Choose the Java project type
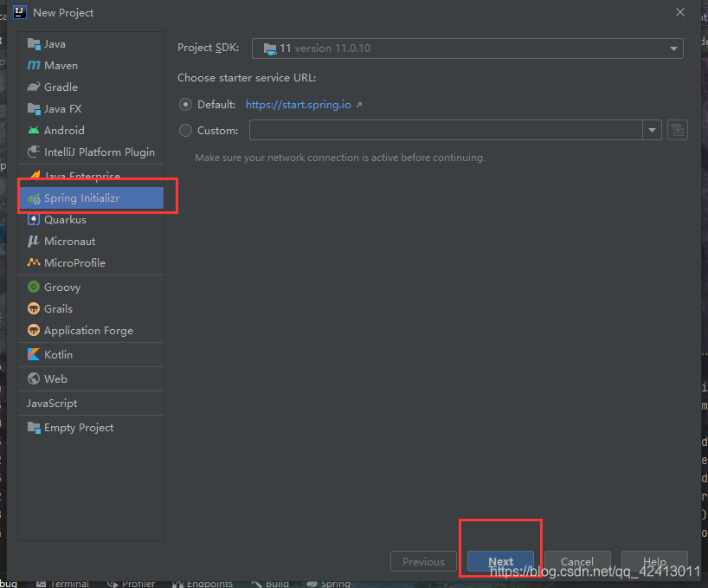The height and width of the screenshot is (588, 708). (x=91, y=44)
